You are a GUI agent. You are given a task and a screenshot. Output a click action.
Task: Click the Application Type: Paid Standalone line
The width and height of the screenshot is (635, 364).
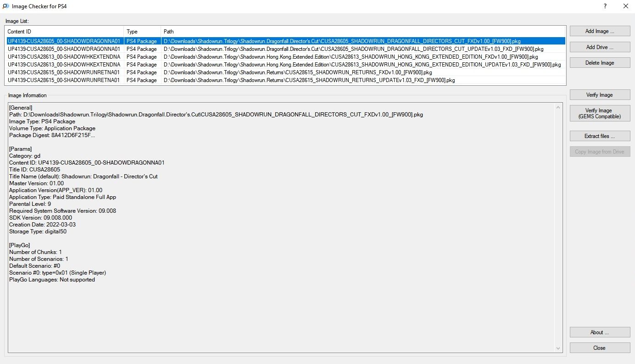point(62,197)
